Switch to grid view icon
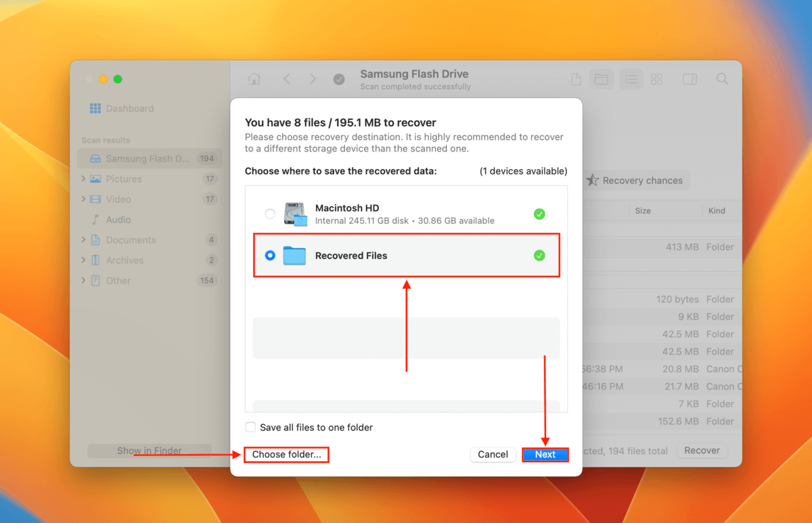This screenshot has height=523, width=812. coord(656,79)
